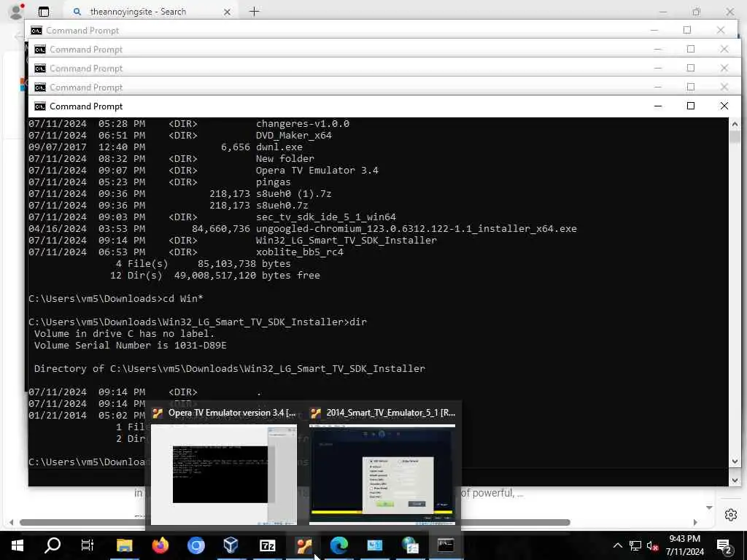Switch to Command Prompt taskbar icon
Image resolution: width=747 pixels, height=560 pixels.
446,545
